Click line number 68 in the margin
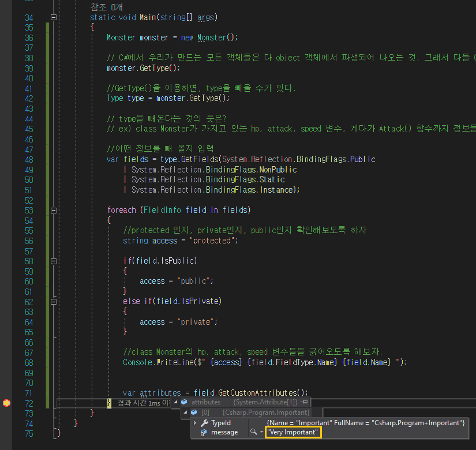Image resolution: width=476 pixels, height=450 pixels. 29,363
